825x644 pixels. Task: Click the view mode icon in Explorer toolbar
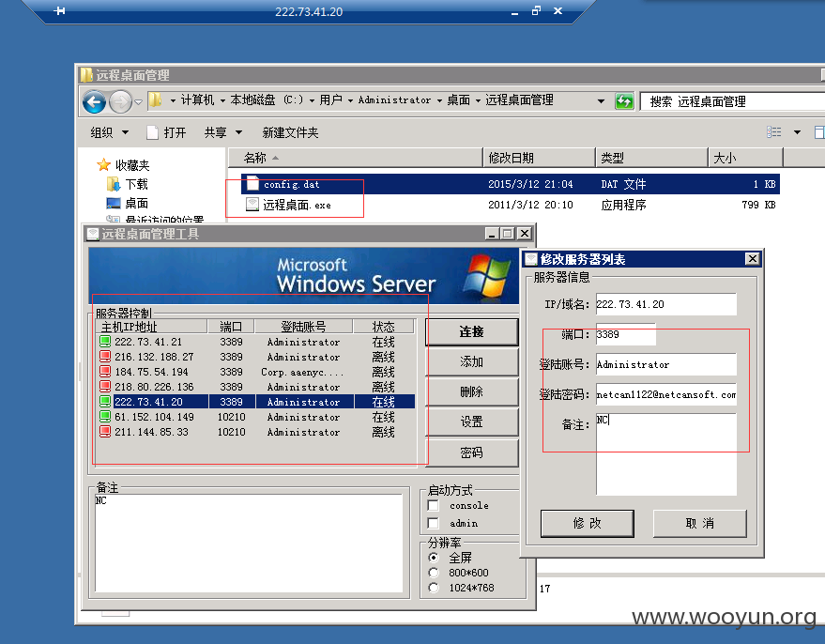coord(774,132)
